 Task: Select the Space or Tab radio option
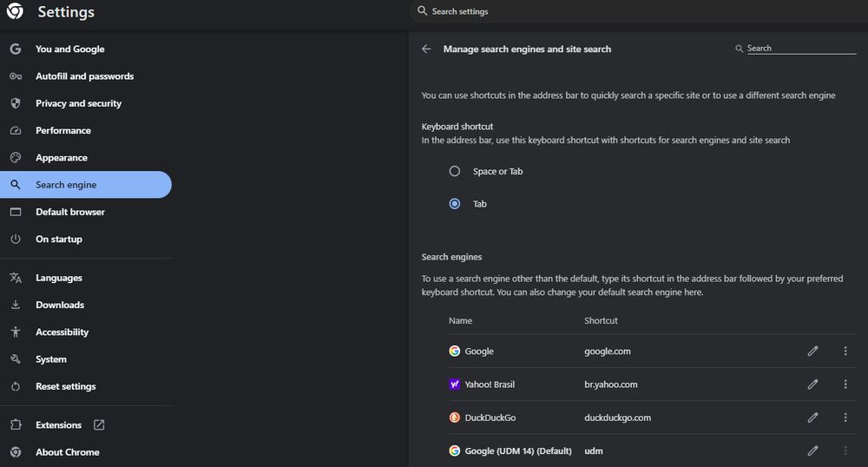pos(455,172)
